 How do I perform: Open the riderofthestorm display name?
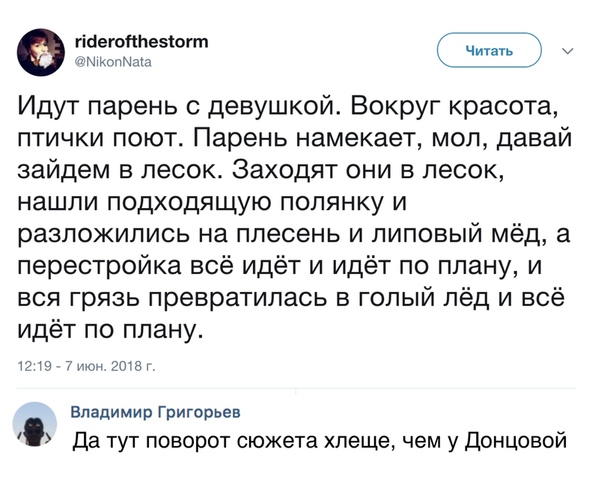coord(142,41)
